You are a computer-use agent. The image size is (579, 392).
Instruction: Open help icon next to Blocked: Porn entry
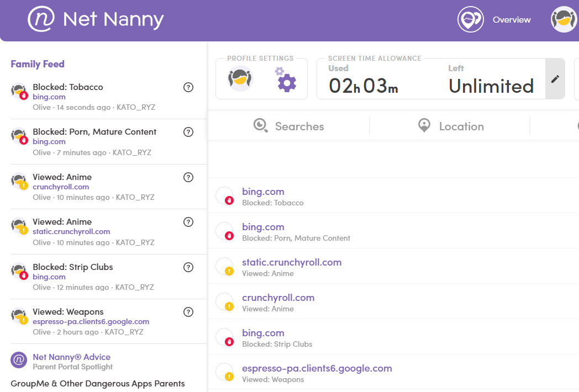(188, 132)
